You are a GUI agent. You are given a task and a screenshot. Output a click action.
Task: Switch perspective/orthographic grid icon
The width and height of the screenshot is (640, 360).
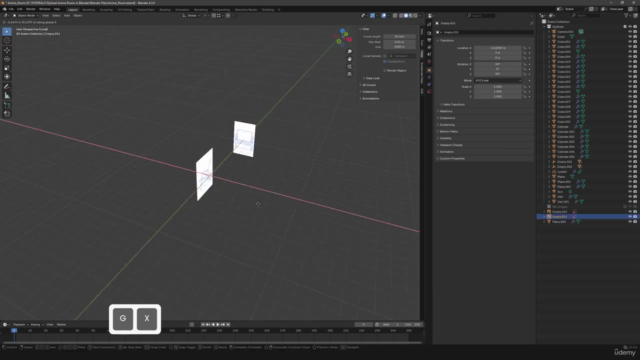tap(349, 74)
